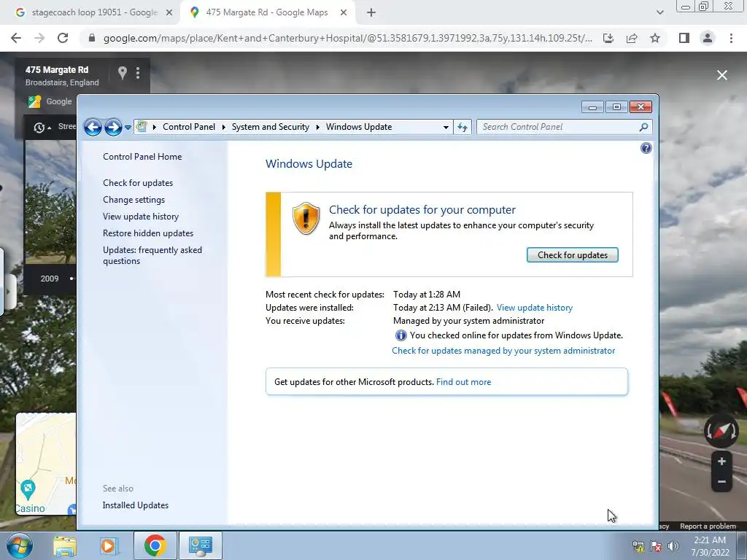Open recent pages dropdown beside navigation arrows

(128, 127)
